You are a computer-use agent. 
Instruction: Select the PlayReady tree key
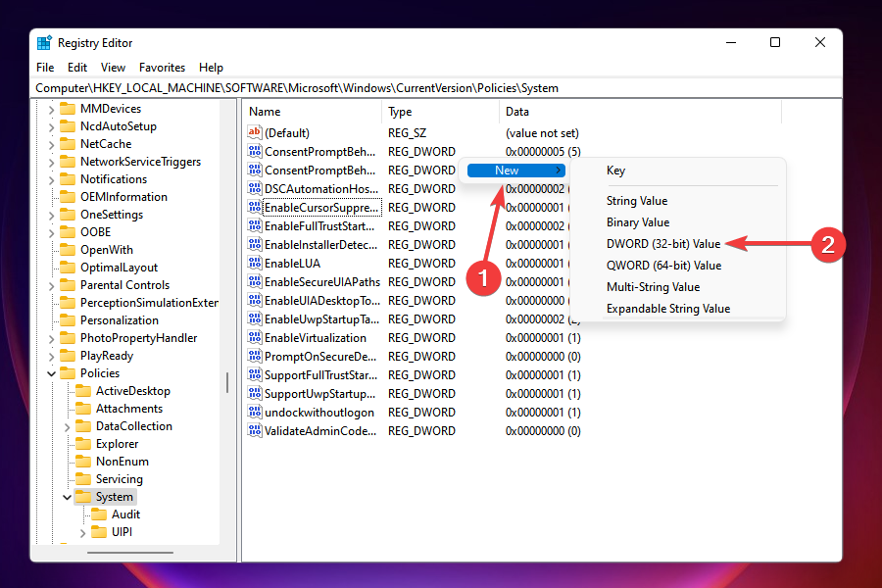[x=106, y=356]
